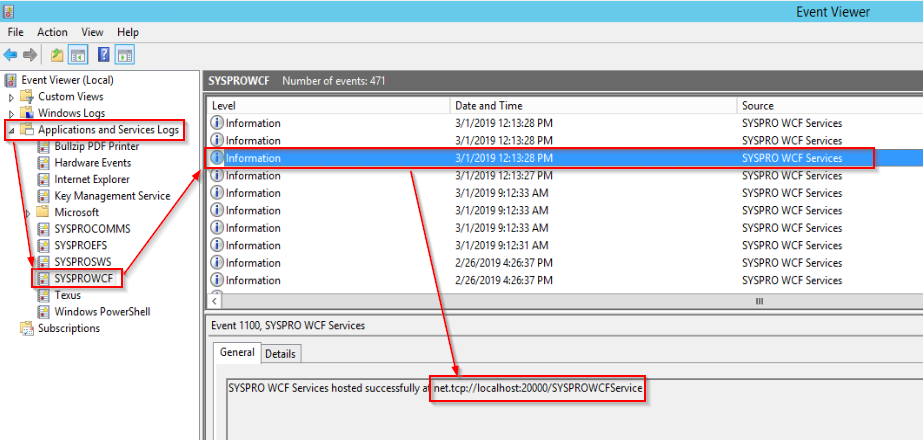The height and width of the screenshot is (440, 923).
Task: Select the Subscriptions node label
Action: point(69,328)
